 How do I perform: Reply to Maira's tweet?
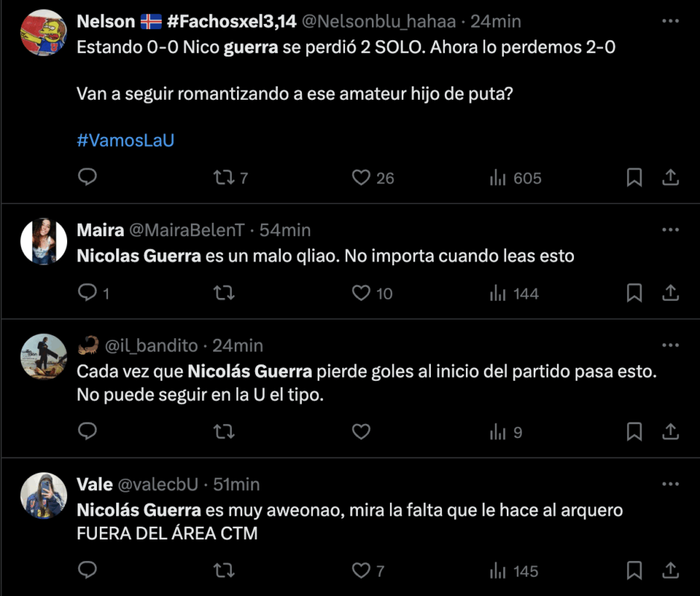click(88, 293)
